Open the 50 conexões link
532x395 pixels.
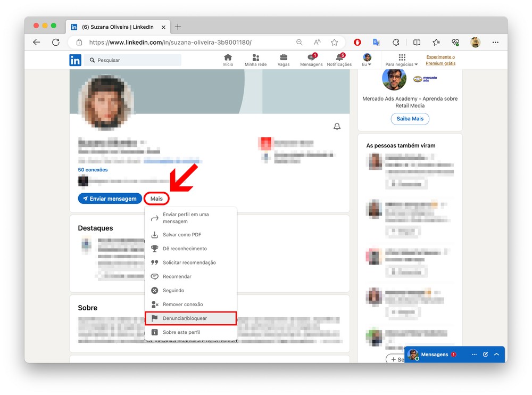[93, 170]
